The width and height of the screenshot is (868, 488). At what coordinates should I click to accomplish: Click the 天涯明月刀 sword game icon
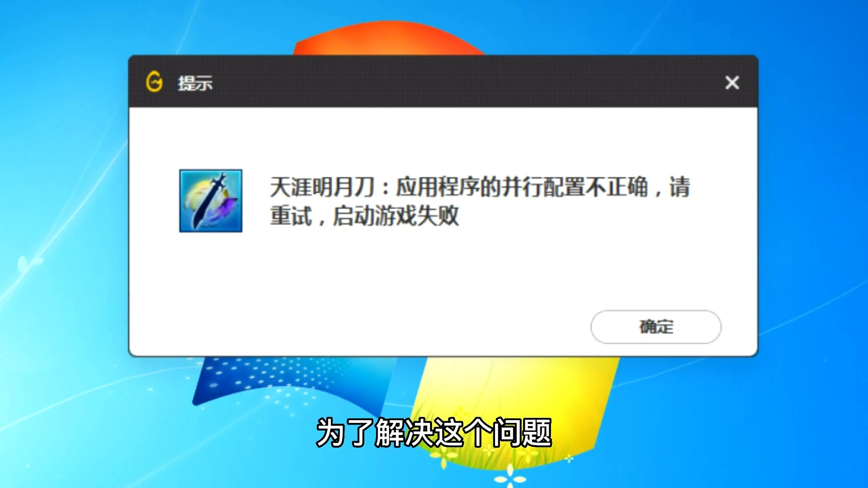click(211, 201)
